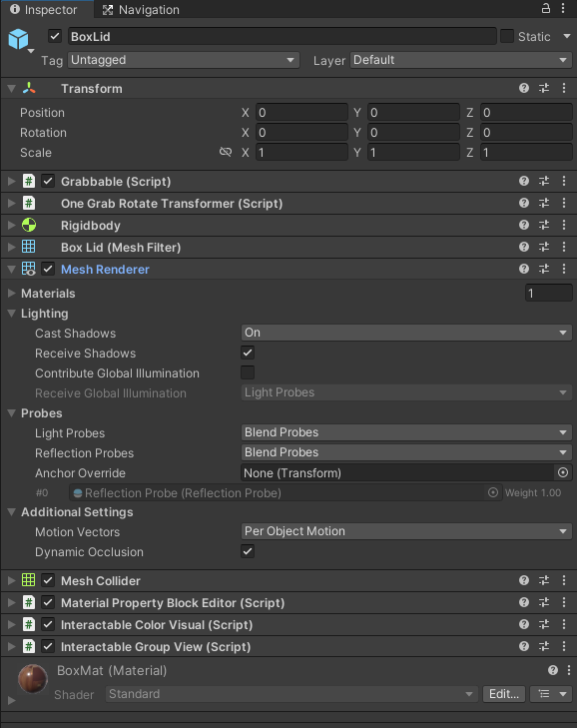The image size is (577, 728).
Task: Open the Inspector tab's three-dot menu
Action: click(x=563, y=8)
